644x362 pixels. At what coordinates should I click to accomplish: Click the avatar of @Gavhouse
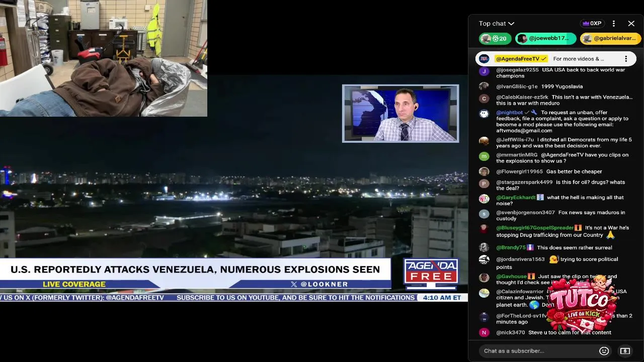point(484,278)
